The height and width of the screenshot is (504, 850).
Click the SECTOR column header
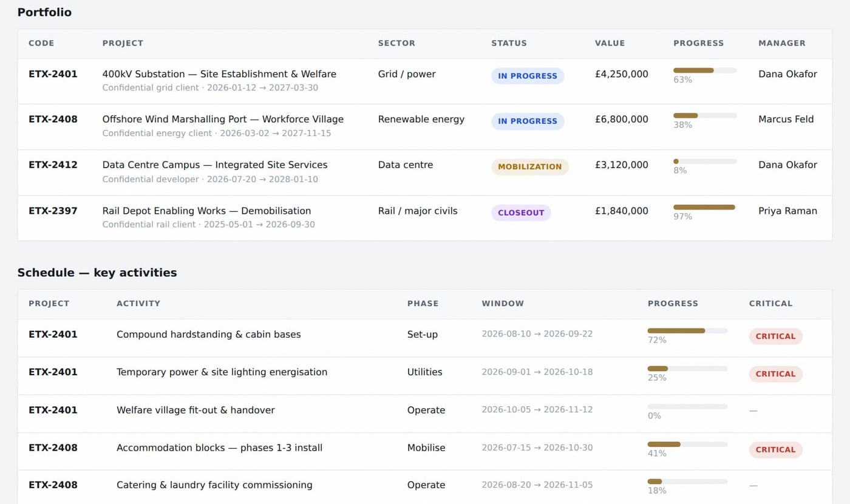click(x=396, y=43)
